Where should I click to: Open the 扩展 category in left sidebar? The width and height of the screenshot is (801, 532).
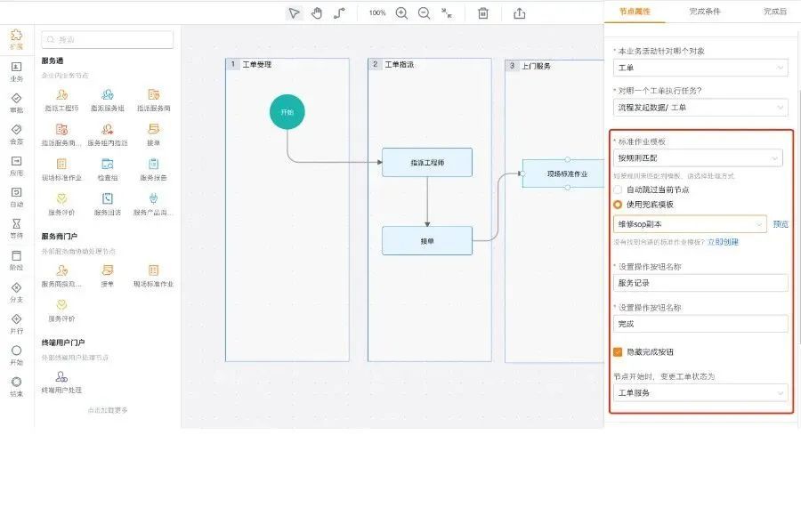(x=16, y=39)
